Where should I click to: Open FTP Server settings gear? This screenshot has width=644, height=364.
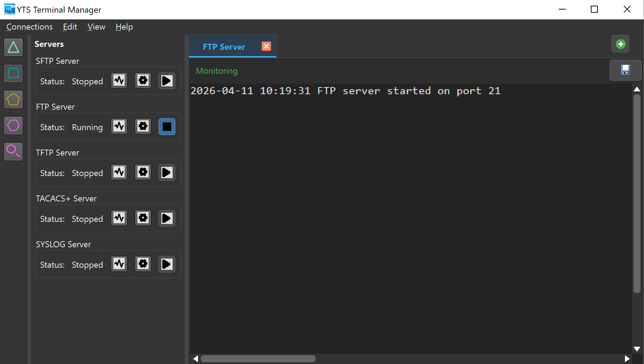tap(143, 126)
